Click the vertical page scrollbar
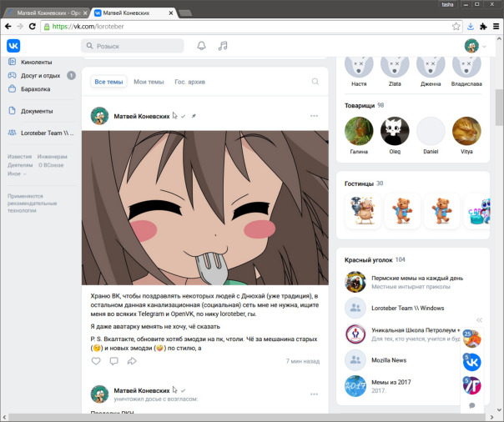 click(499, 108)
